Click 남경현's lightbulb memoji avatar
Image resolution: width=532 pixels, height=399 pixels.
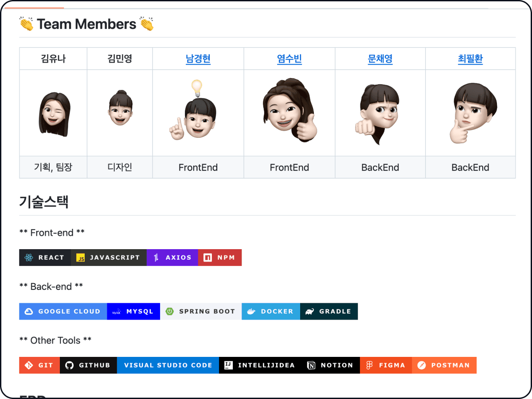pos(194,110)
